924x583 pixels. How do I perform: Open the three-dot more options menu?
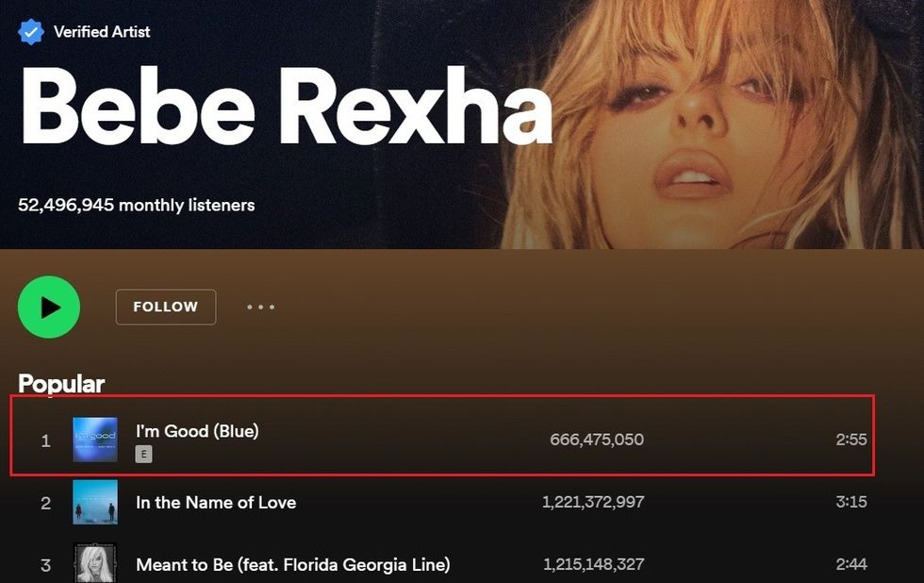260,307
